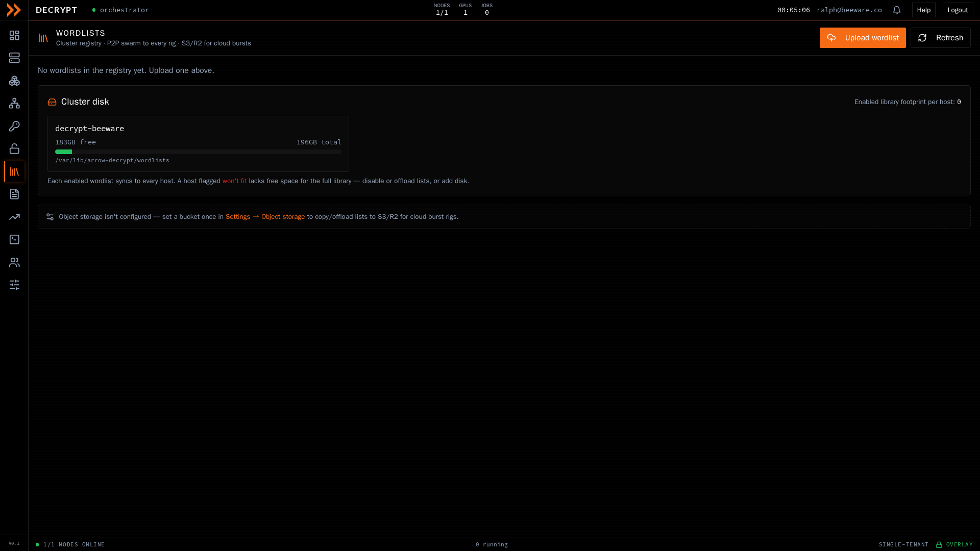Click the ralph@beeware.co account email
This screenshot has width=980, height=551.
click(x=849, y=10)
